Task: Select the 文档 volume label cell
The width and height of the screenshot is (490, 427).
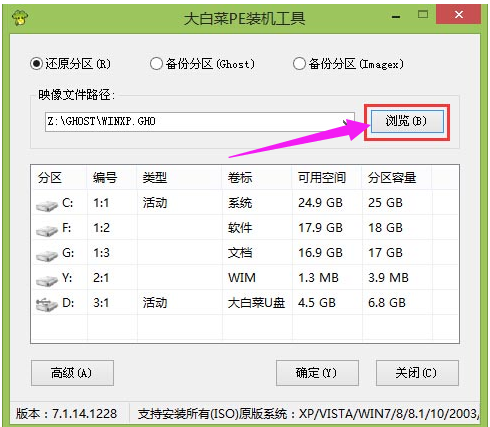Action: (240, 253)
